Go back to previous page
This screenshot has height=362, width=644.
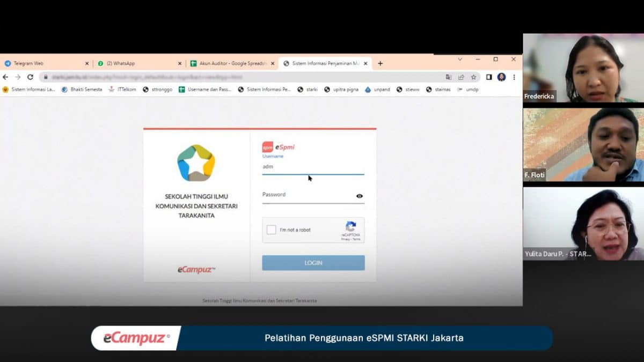pos(6,77)
